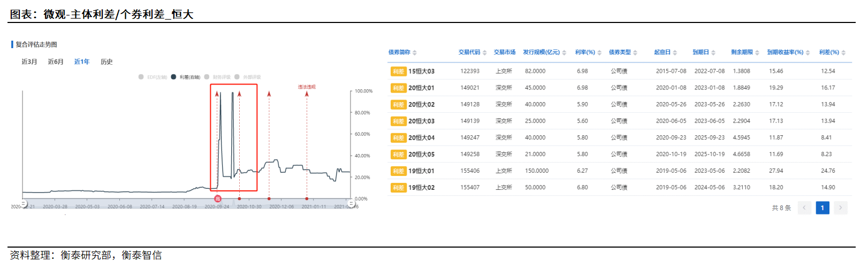Image resolution: width=868 pixels, height=269 pixels.
Task: Click 利差 tag on 20恒大04 row
Action: [398, 137]
